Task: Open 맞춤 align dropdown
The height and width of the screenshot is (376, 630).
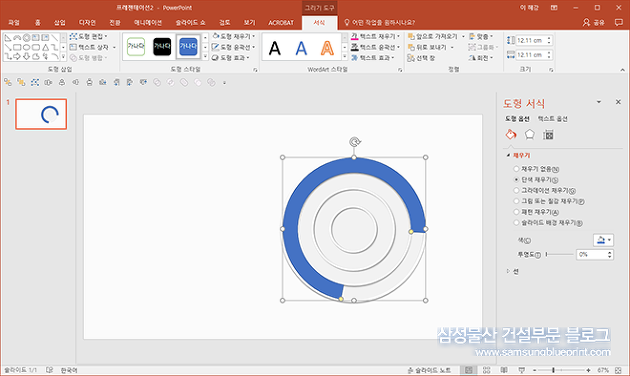Action: click(481, 37)
